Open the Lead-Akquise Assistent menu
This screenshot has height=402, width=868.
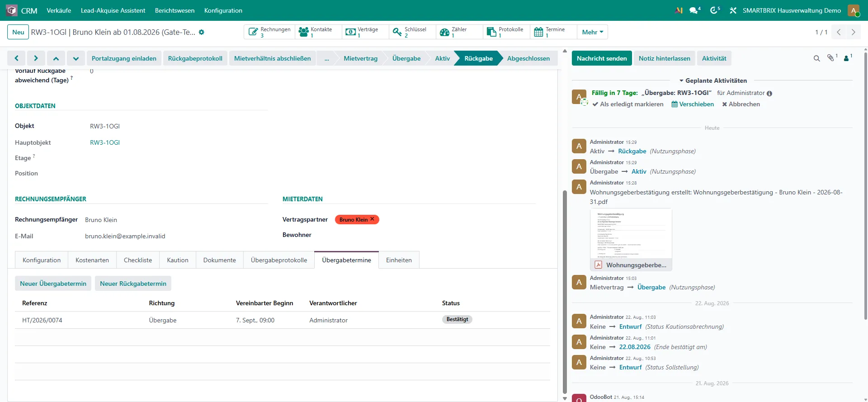coord(113,10)
